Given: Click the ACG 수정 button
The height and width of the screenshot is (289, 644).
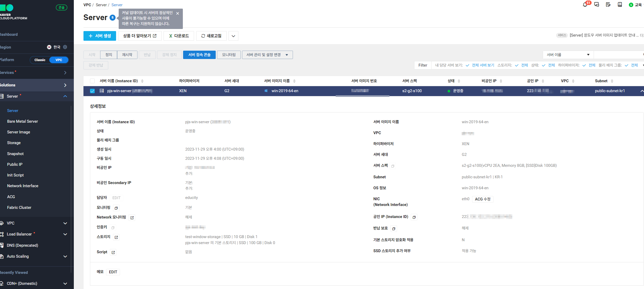Looking at the screenshot, I should (483, 199).
